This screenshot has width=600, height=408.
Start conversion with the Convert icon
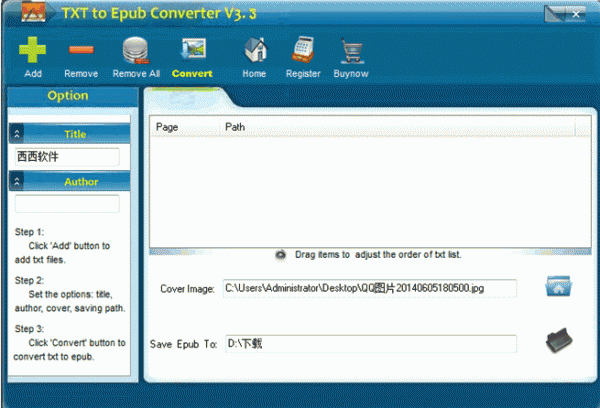point(193,49)
